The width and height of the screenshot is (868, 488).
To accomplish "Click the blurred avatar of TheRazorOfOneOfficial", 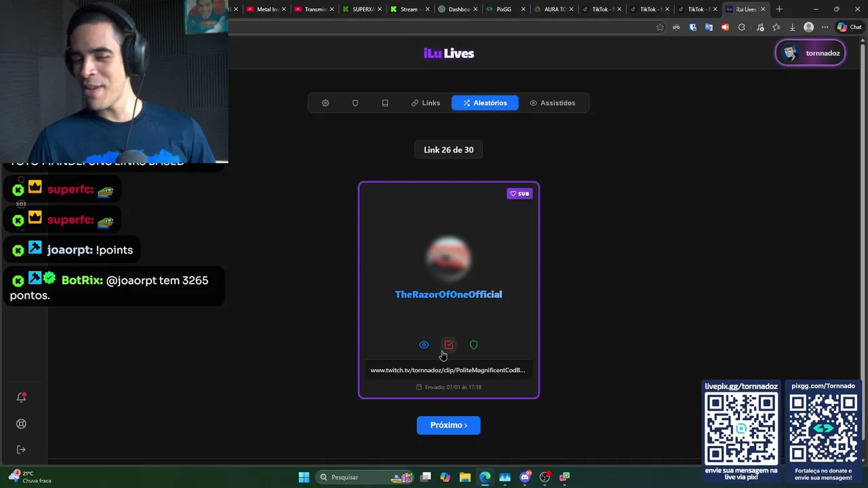I will point(449,258).
